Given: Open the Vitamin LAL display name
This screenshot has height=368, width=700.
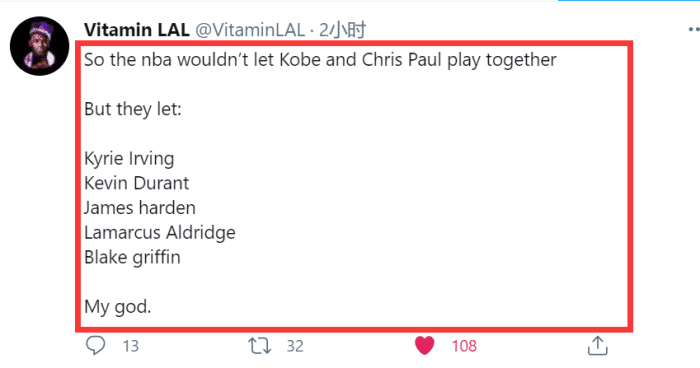Looking at the screenshot, I should pyautogui.click(x=137, y=30).
